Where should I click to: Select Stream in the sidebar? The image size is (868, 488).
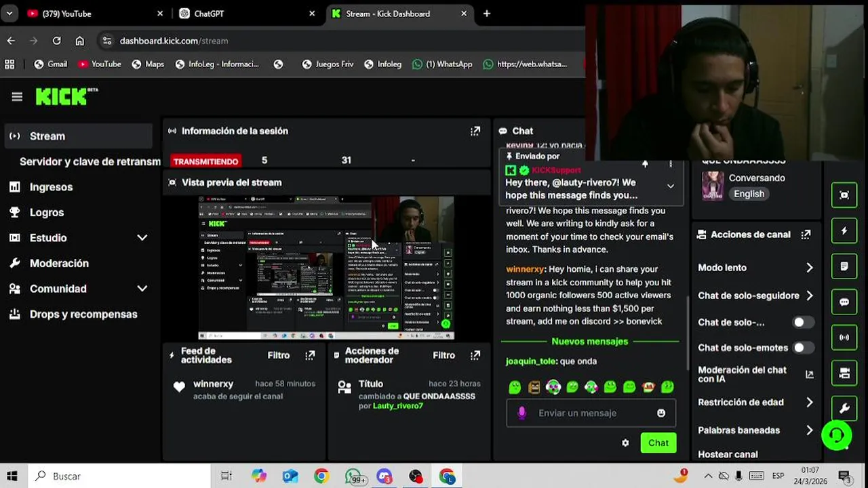coord(78,136)
